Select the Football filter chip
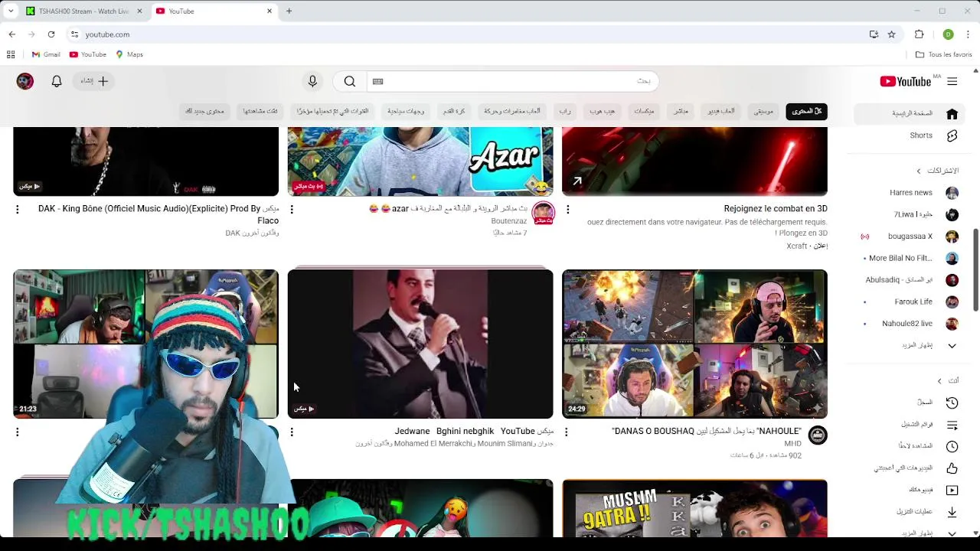Image resolution: width=980 pixels, height=551 pixels. tap(453, 111)
